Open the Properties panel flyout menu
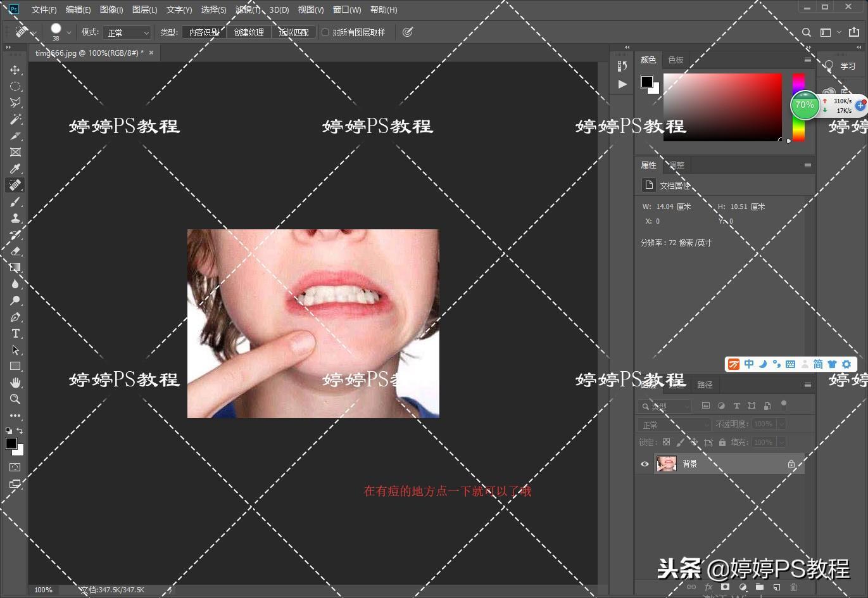 pos(807,165)
